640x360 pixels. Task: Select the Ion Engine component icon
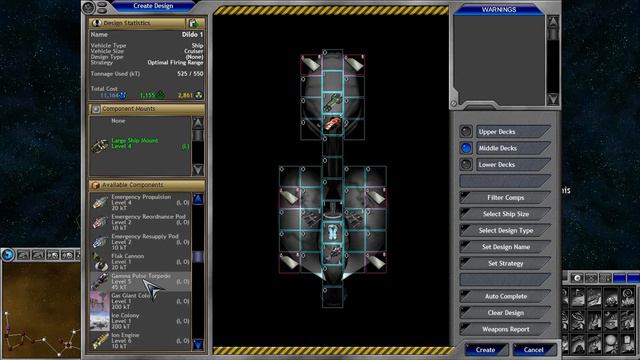tap(100, 341)
